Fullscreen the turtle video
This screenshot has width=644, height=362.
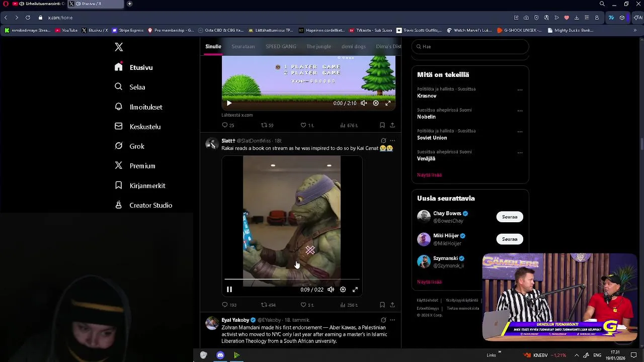355,290
